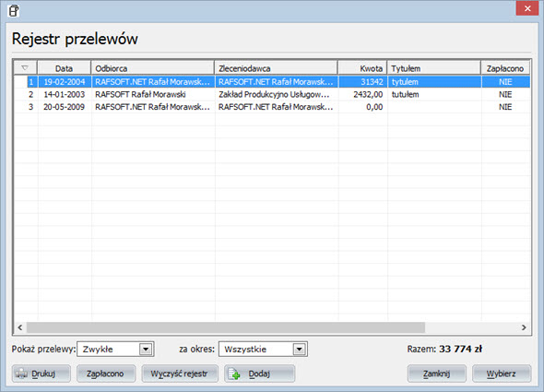Sort by the Zapłacono column header
The width and height of the screenshot is (544, 392).
click(505, 68)
